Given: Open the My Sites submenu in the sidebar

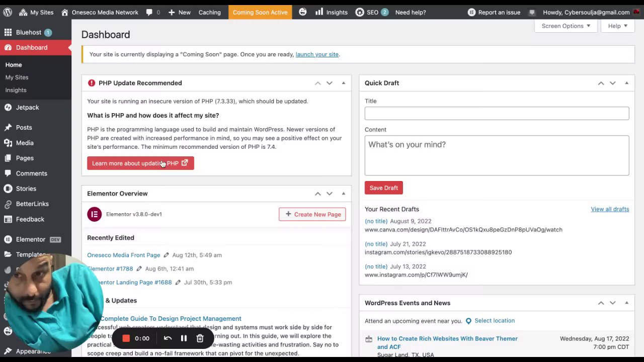Looking at the screenshot, I should point(17,77).
